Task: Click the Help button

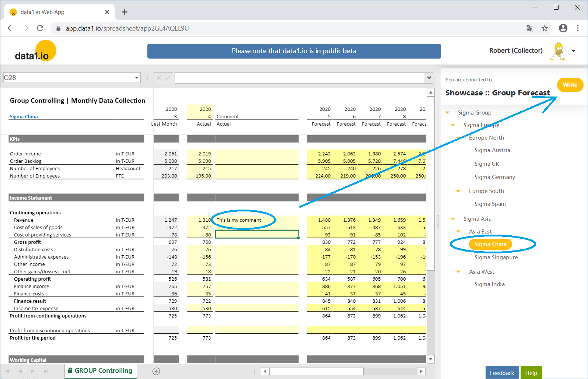Action: pyautogui.click(x=531, y=373)
